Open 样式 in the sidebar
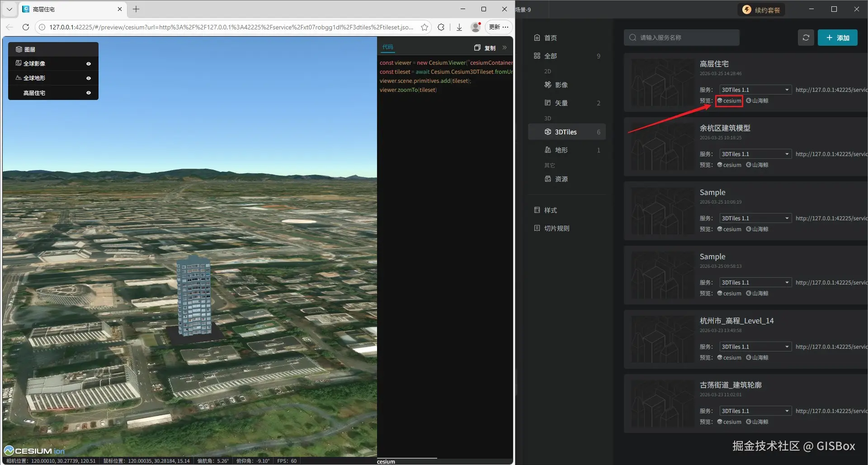This screenshot has width=868, height=465. 567,210
